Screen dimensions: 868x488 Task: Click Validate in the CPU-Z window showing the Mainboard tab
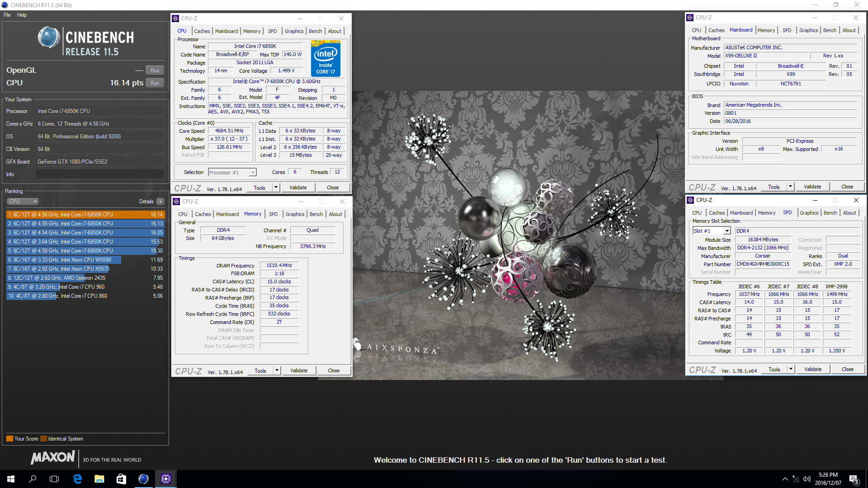point(812,187)
